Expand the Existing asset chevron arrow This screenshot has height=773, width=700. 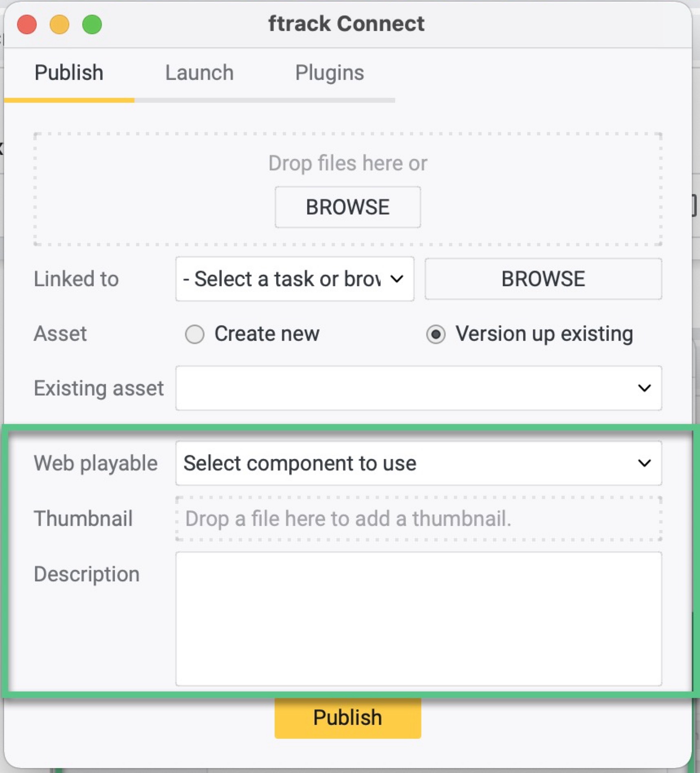tap(644, 389)
